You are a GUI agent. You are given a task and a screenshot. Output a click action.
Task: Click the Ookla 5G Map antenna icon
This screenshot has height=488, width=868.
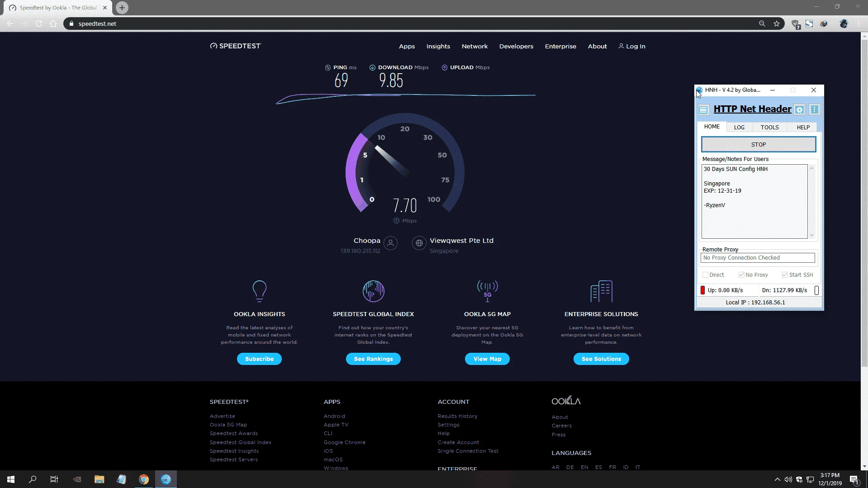click(488, 291)
